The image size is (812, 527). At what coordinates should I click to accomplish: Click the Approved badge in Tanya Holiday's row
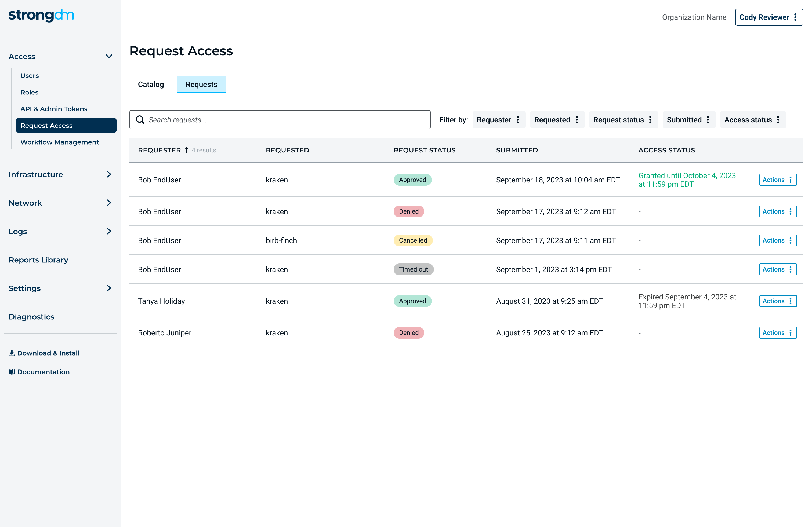tap(412, 301)
